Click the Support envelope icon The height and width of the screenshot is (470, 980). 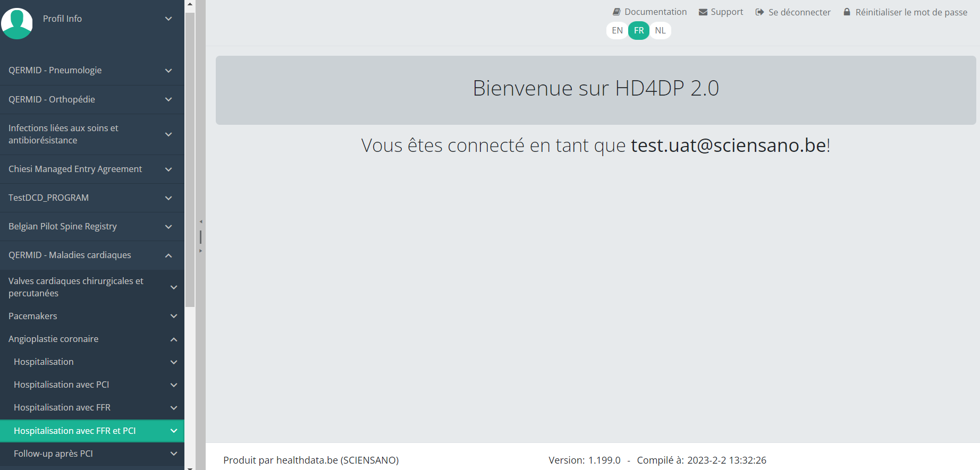(703, 12)
